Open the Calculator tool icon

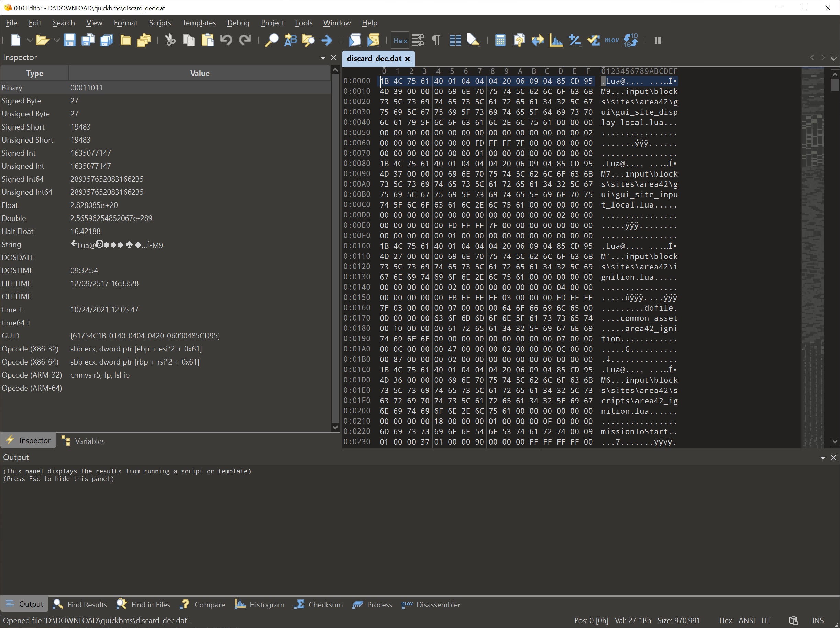tap(500, 40)
